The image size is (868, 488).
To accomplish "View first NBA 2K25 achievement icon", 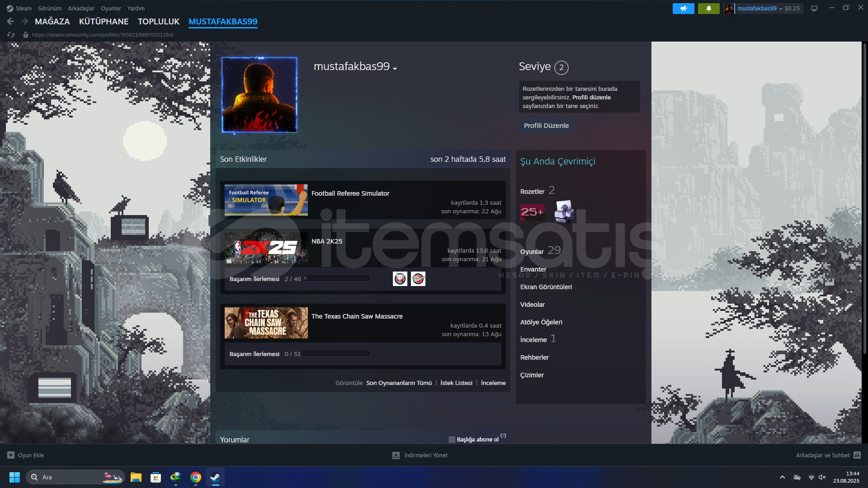I will tap(400, 279).
